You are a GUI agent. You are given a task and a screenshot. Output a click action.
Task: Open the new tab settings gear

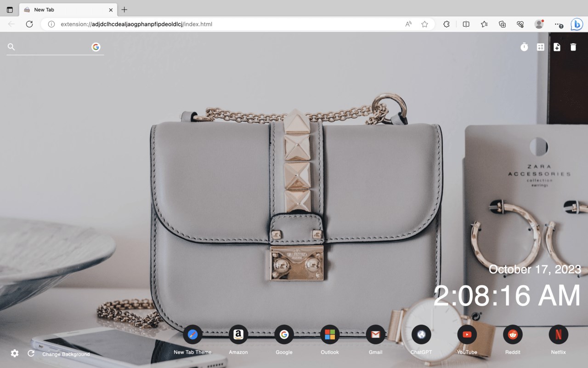15,353
